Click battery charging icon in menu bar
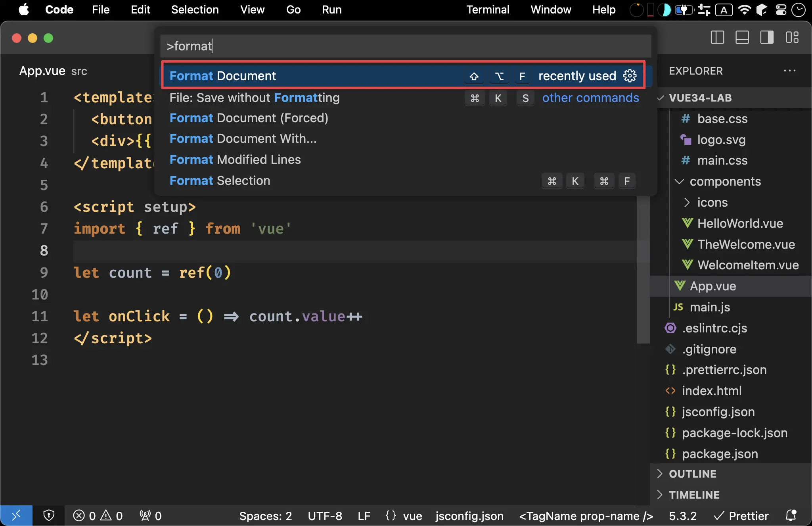The height and width of the screenshot is (526, 812). click(684, 10)
